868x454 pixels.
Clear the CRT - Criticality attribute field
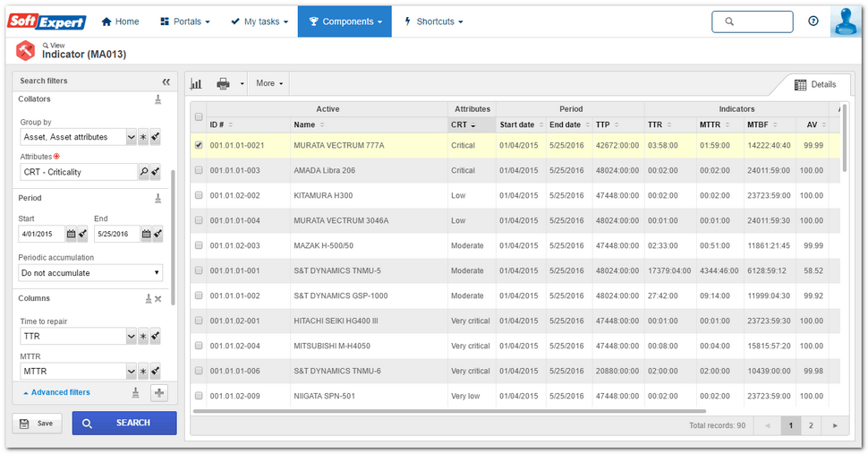coord(156,172)
